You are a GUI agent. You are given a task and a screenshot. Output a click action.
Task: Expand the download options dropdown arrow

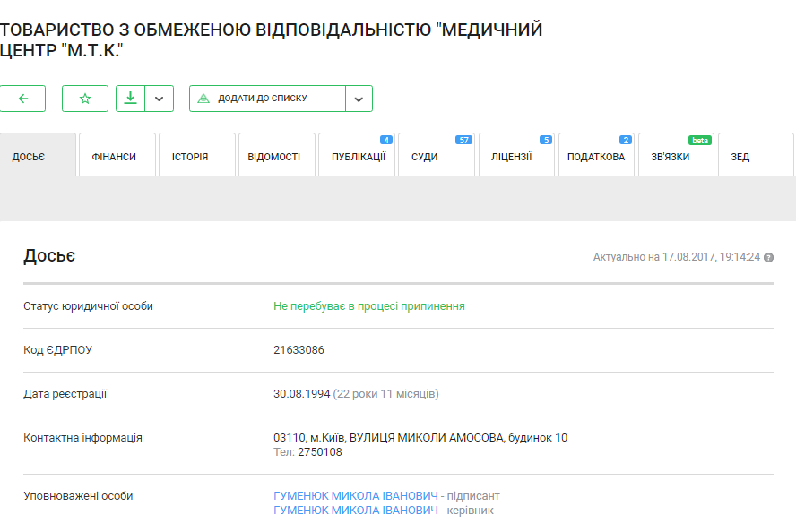click(x=159, y=99)
